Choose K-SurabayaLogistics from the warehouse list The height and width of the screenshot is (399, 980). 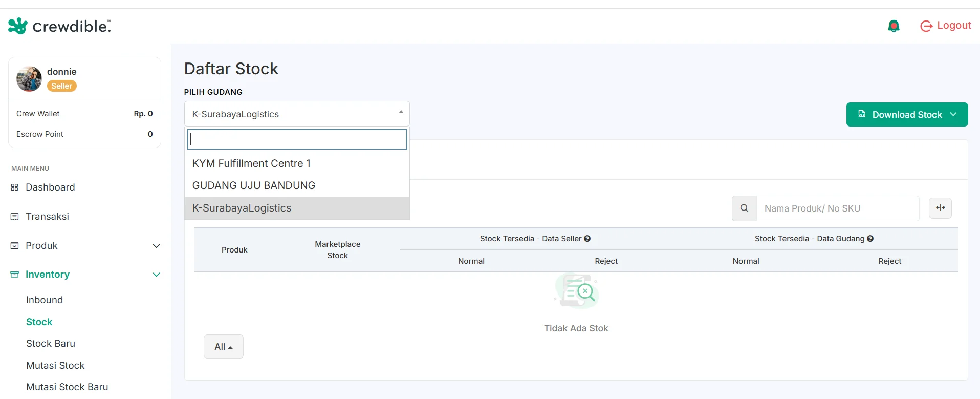coord(297,208)
